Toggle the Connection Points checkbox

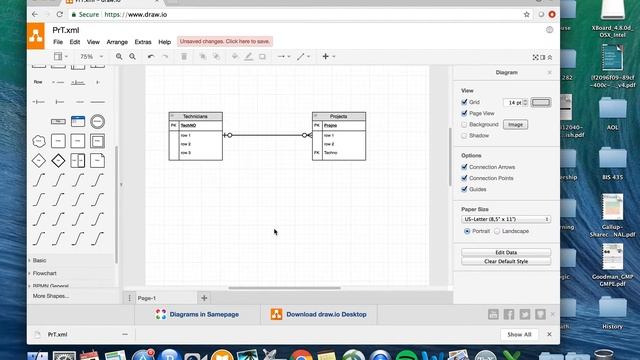pos(464,178)
